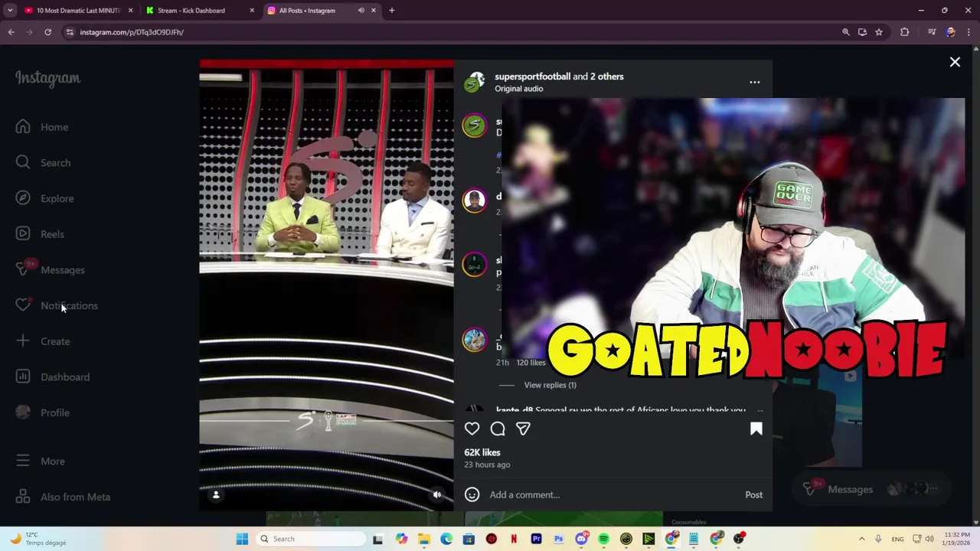Open browser zoom magnifier icon
980x551 pixels.
(x=845, y=32)
